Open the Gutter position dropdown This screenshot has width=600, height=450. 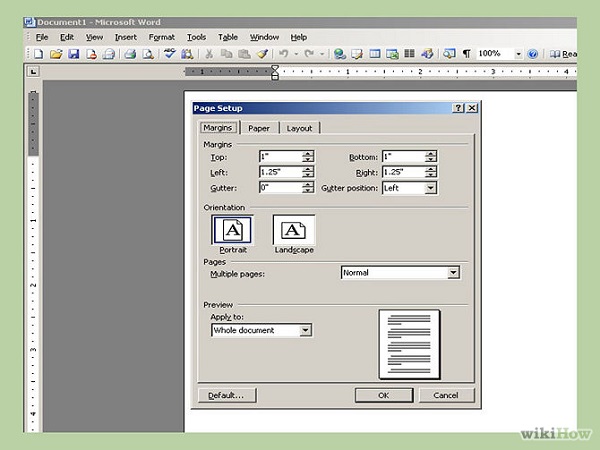[x=430, y=188]
